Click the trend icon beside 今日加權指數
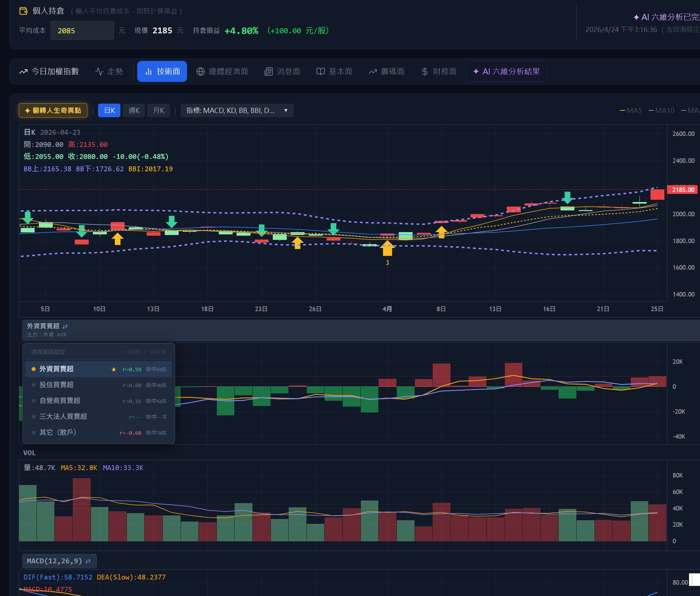Image resolution: width=700 pixels, height=596 pixels. (23, 71)
